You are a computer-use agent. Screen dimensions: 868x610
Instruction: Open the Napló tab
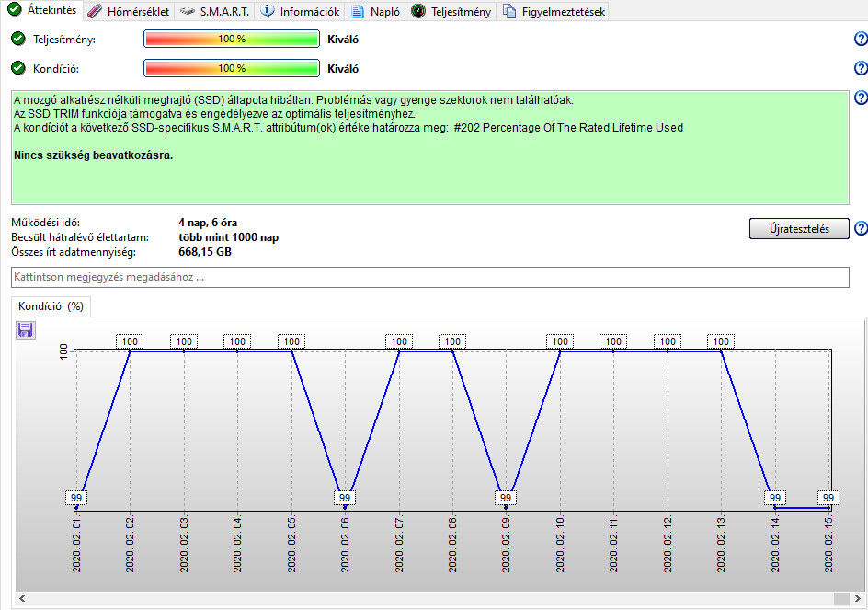tap(375, 12)
